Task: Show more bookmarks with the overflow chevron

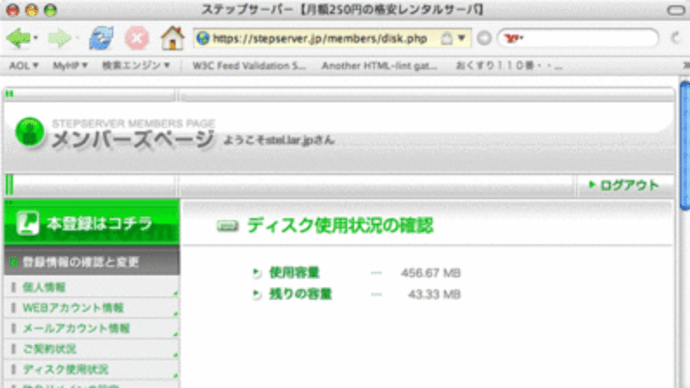Action: coord(686,66)
